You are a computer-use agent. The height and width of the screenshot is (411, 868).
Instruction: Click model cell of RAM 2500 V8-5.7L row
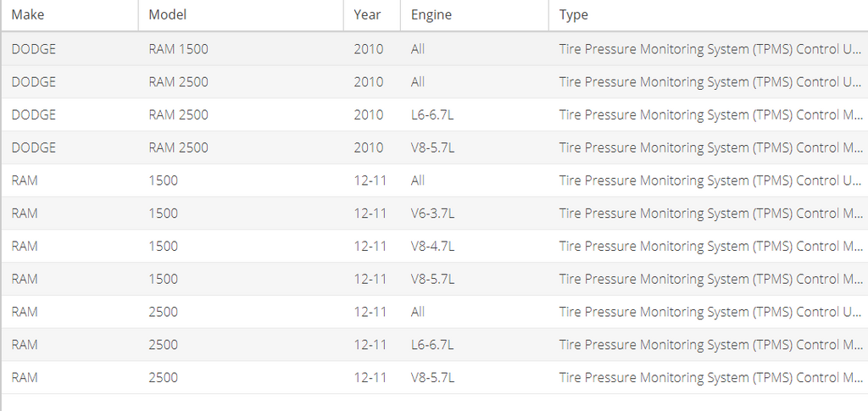pos(164,377)
